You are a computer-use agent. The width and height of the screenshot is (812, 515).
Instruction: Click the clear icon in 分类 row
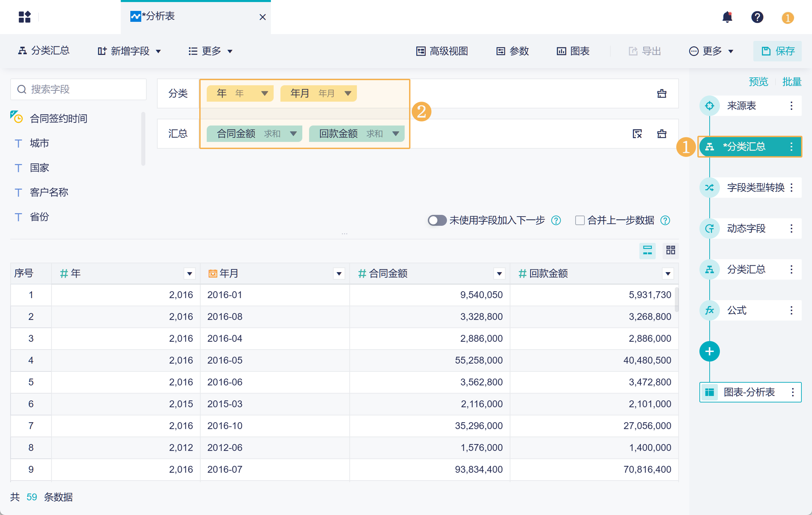[x=662, y=93]
